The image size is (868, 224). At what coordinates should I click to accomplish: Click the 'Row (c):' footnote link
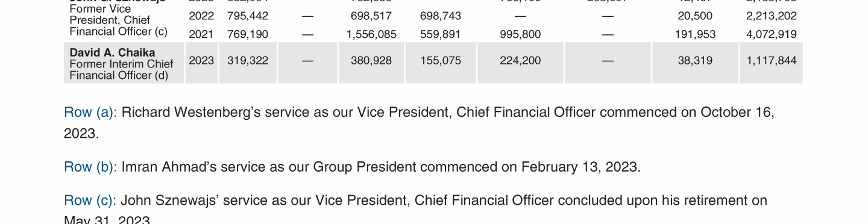pos(90,200)
